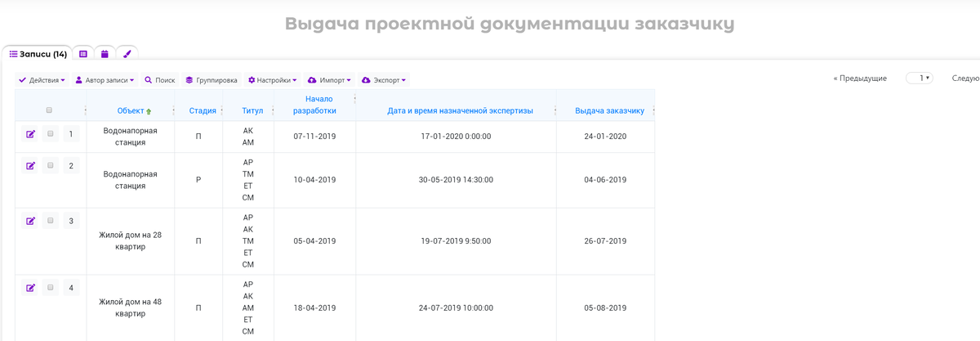
Task: Click the 04-06-2019 delivery date cell
Action: point(605,180)
